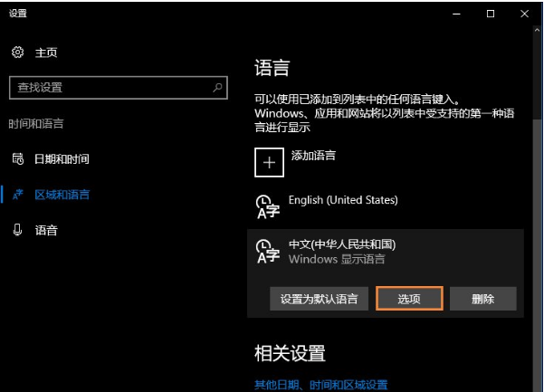Open 选项 for the Chinese language
The width and height of the screenshot is (544, 392).
[408, 299]
